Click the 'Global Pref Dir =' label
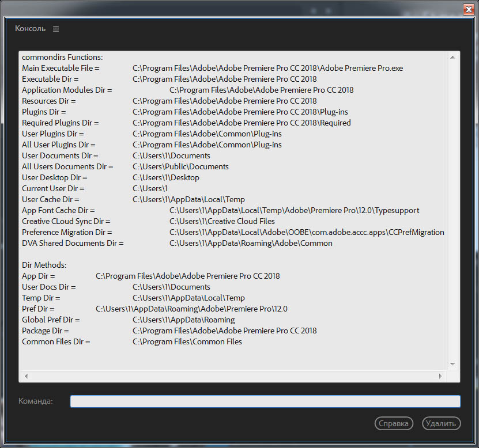Screen dimensions: 479x448 click(51, 320)
